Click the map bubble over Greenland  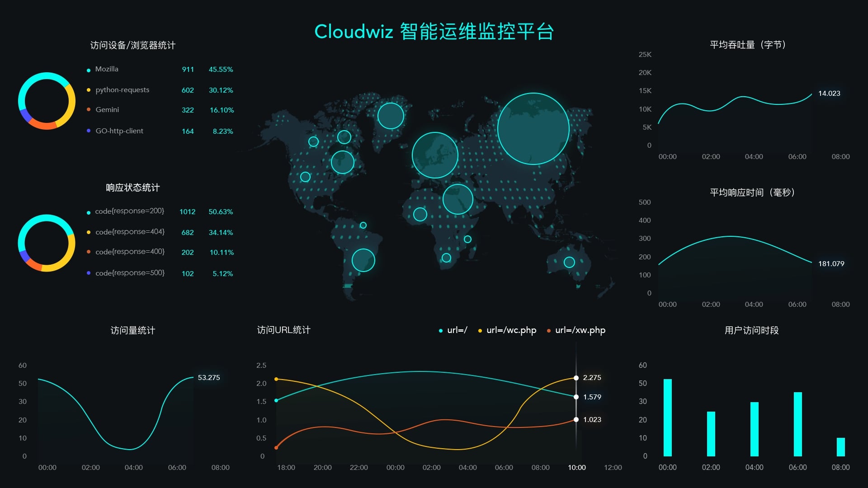tap(391, 116)
